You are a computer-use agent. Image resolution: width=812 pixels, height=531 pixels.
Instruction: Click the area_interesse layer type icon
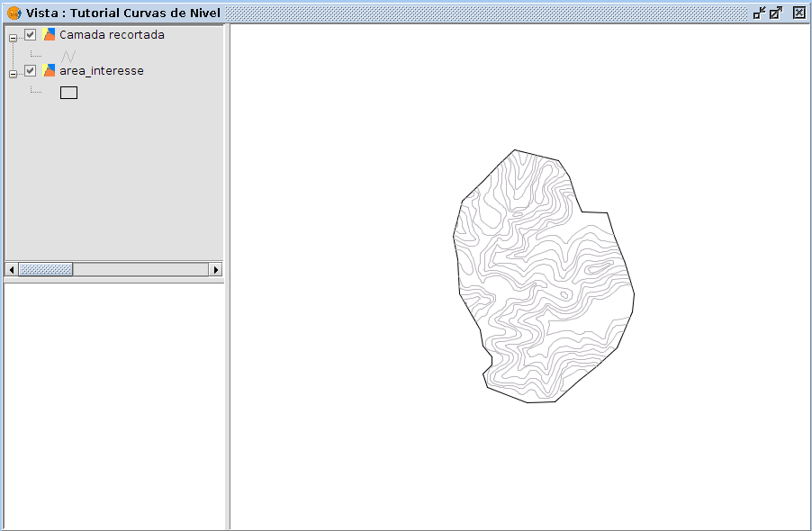tap(50, 71)
